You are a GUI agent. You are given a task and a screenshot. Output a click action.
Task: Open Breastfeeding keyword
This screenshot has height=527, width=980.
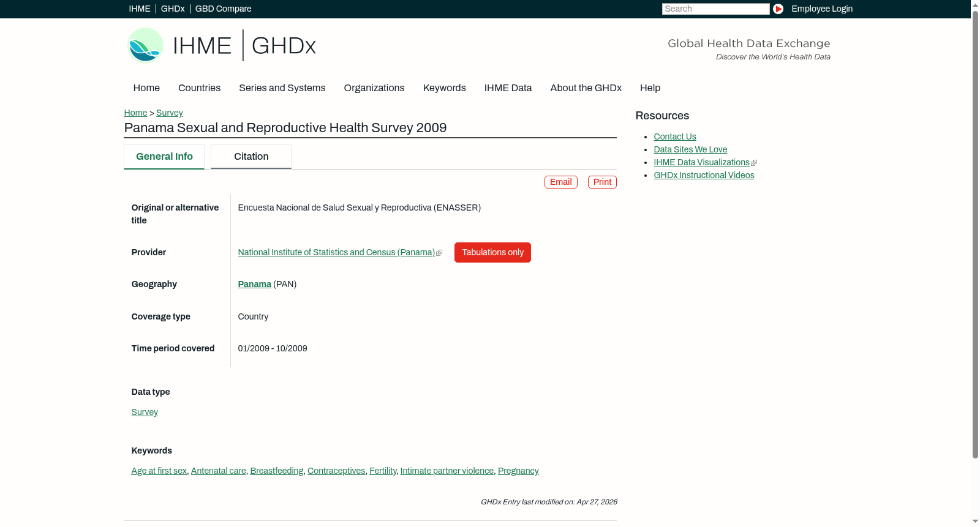point(277,471)
